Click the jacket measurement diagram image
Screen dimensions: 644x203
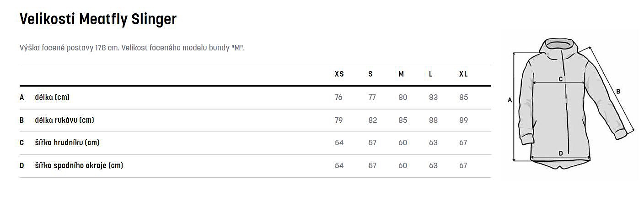tap(572, 103)
